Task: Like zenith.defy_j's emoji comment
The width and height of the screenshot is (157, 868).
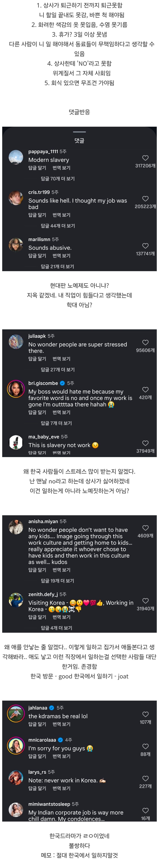Action: (x=145, y=600)
